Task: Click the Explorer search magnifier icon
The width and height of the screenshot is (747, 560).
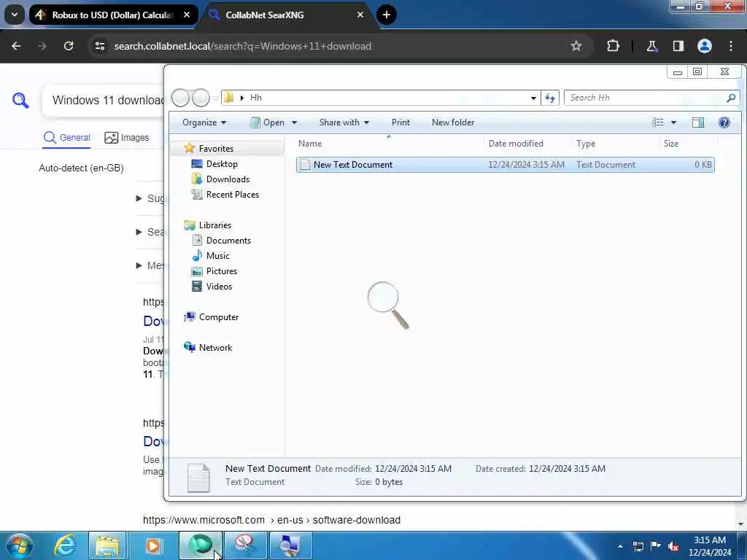Action: click(x=731, y=98)
